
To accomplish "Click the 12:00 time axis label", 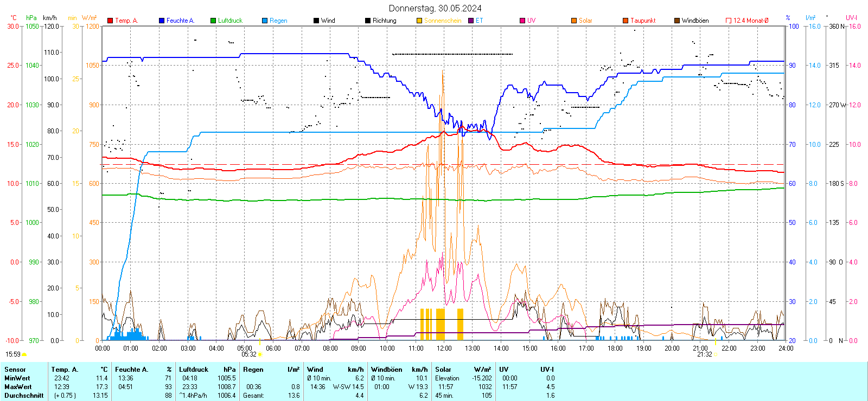I will (x=444, y=348).
